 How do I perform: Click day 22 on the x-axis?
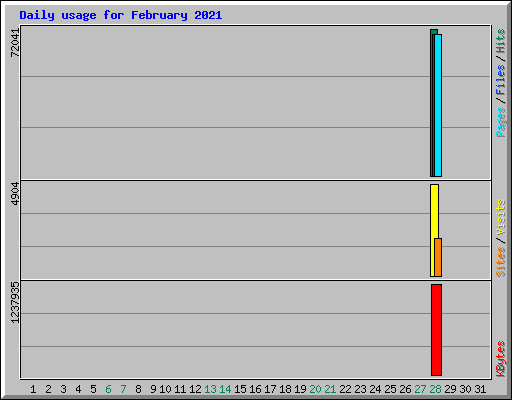pos(345,389)
